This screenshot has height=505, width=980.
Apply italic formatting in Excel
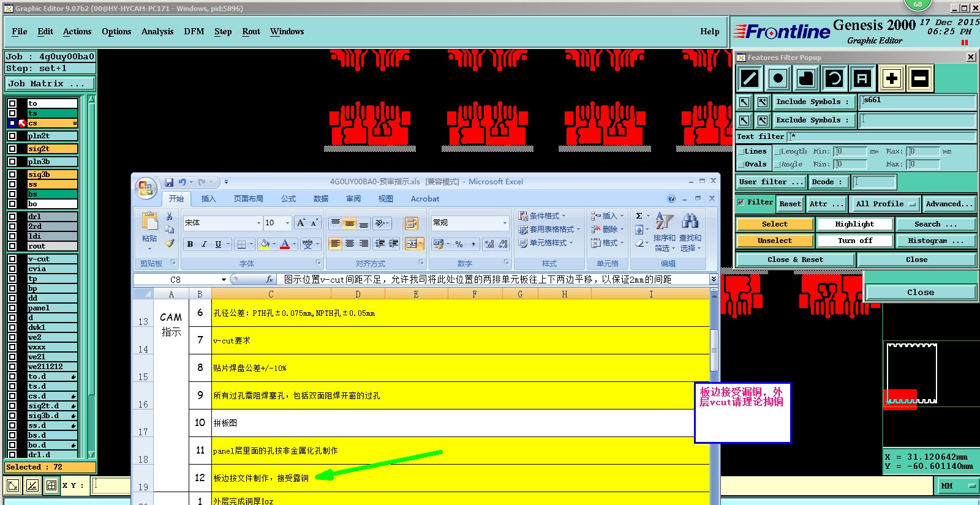pyautogui.click(x=204, y=244)
